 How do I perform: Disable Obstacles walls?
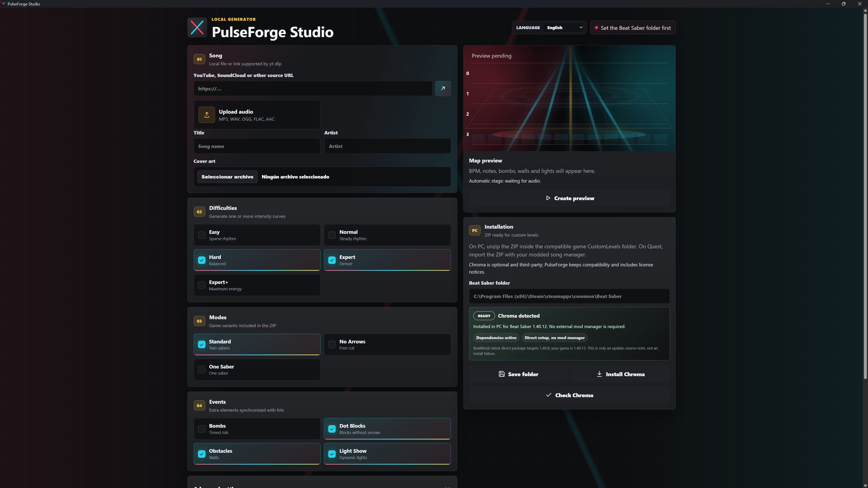point(201,454)
